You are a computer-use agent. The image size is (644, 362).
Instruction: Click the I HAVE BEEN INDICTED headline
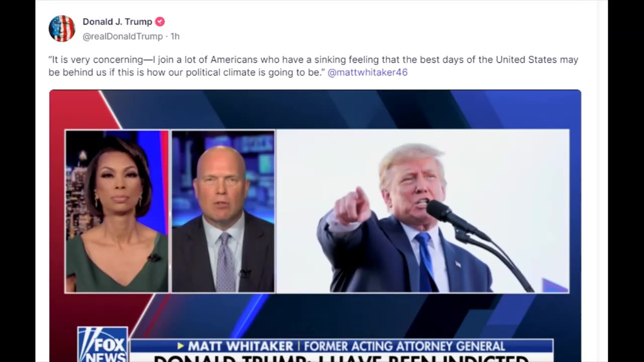pos(341,358)
